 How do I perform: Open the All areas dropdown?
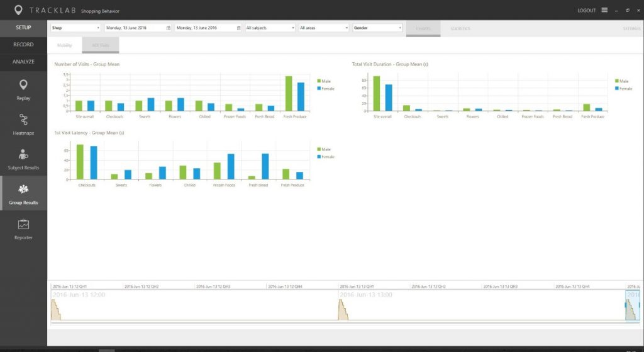click(x=324, y=28)
